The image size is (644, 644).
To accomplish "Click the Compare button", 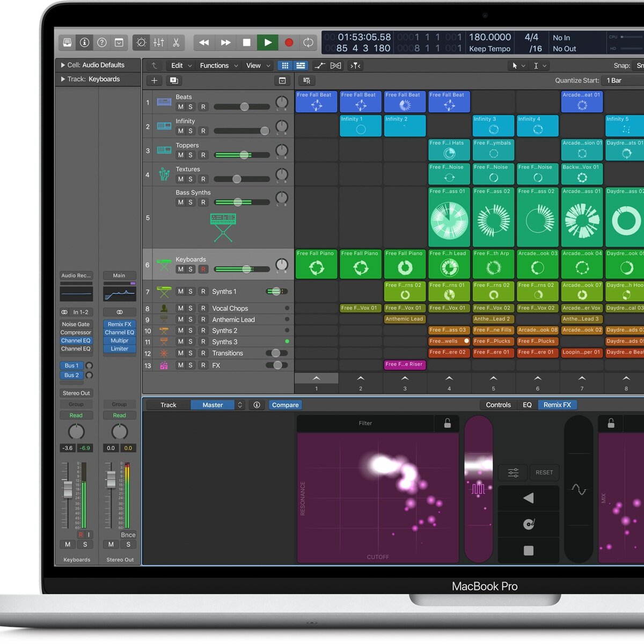I will click(x=285, y=405).
